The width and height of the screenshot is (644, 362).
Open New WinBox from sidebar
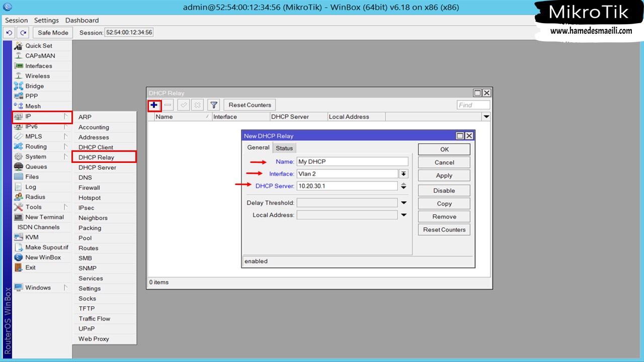click(x=42, y=257)
